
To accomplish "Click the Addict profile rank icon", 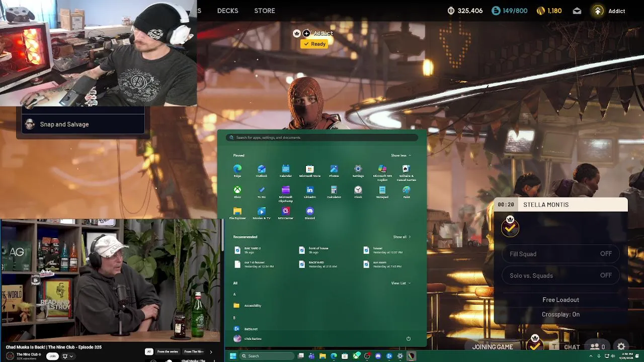I will click(x=598, y=11).
